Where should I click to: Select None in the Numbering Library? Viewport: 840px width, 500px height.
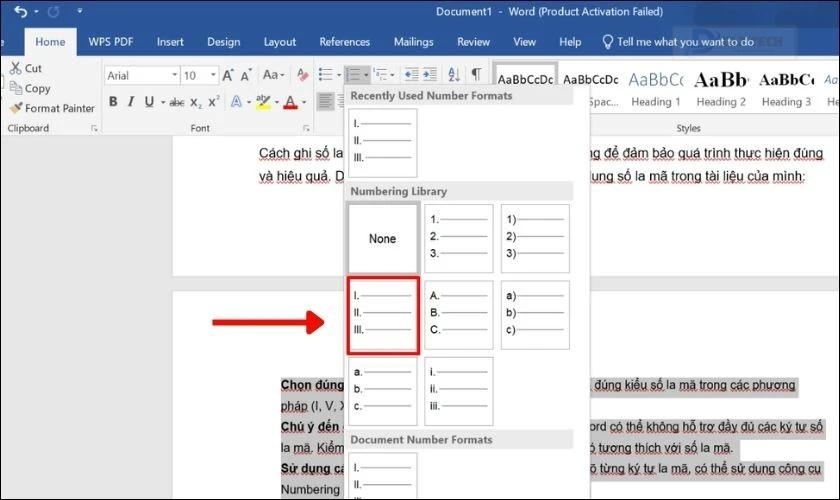(382, 238)
